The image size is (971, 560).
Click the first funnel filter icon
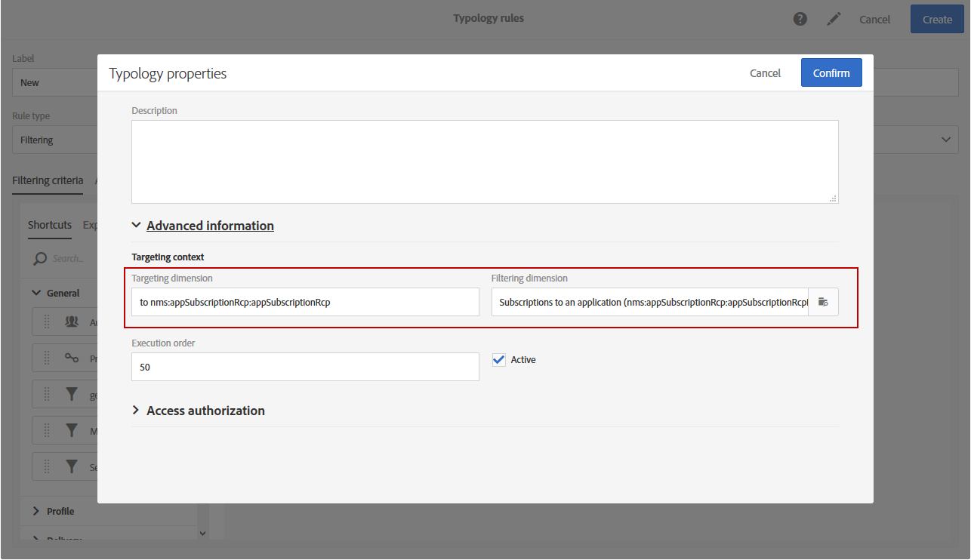tap(72, 394)
